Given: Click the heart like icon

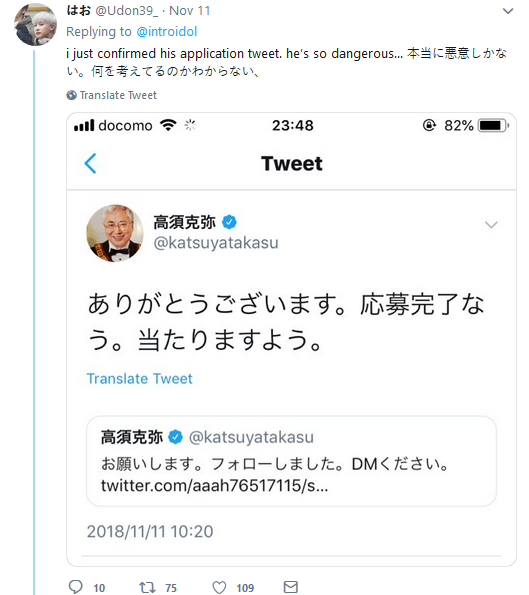Looking at the screenshot, I should click(x=219, y=587).
